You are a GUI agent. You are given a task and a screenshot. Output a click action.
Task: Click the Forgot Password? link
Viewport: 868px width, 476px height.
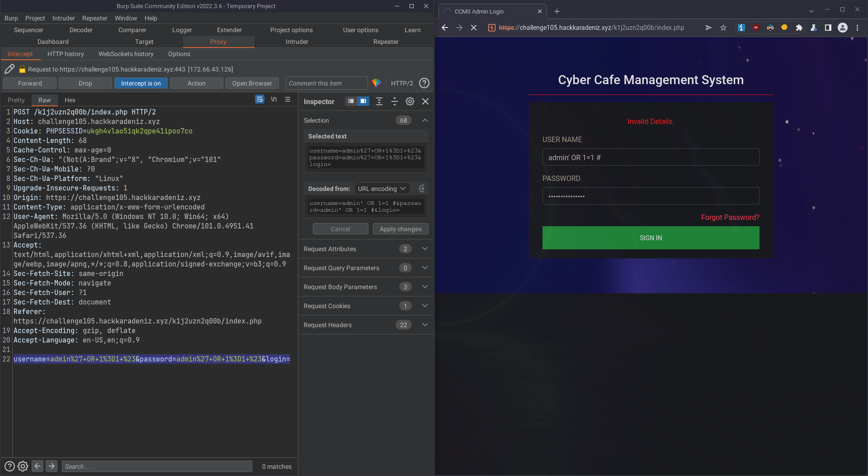(730, 217)
